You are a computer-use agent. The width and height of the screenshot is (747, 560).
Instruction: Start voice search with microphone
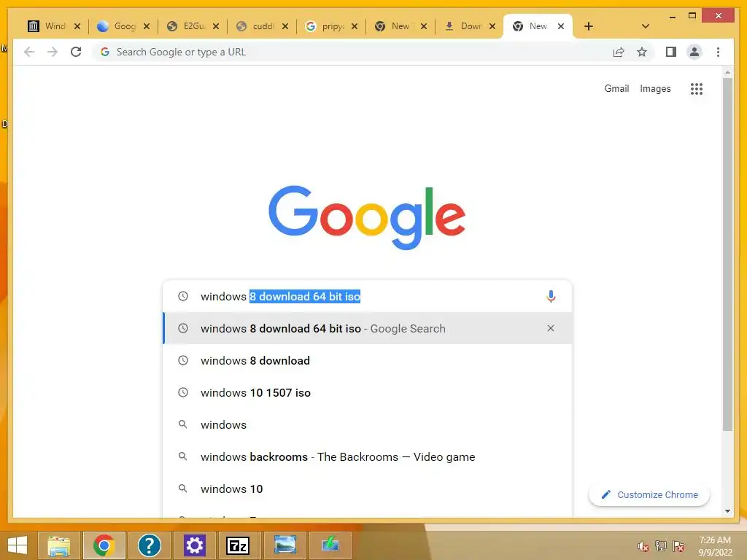551,296
